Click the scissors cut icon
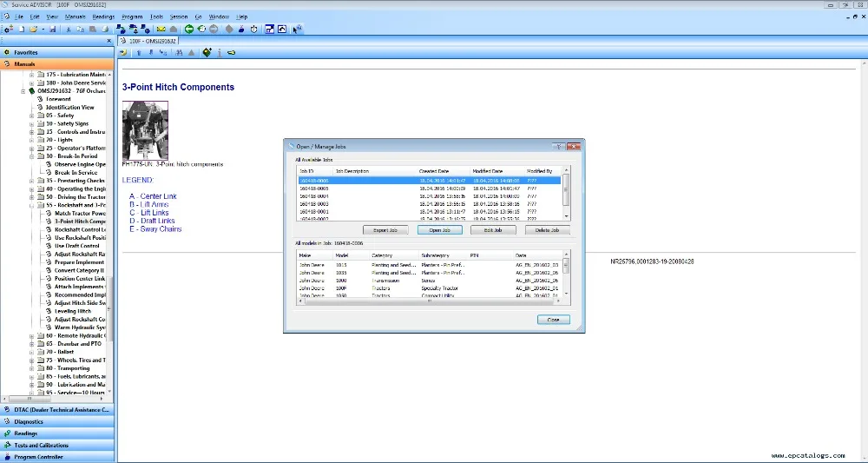868x463 pixels. 68,30
